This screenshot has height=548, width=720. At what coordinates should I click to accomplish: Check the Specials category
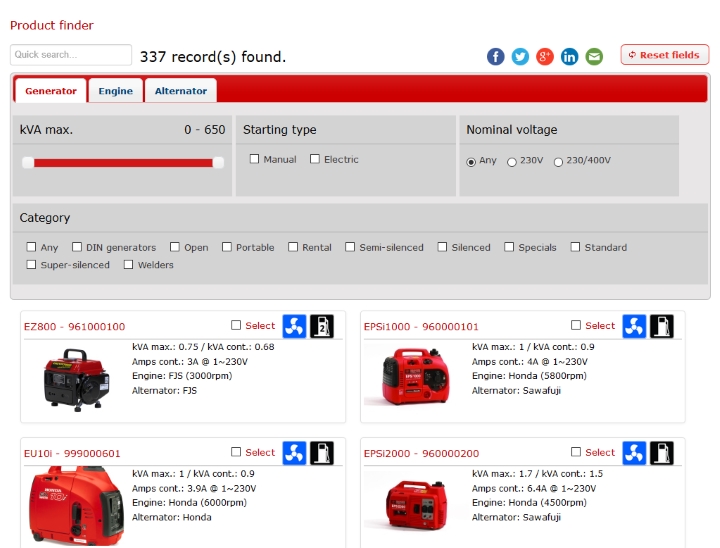[x=509, y=247]
